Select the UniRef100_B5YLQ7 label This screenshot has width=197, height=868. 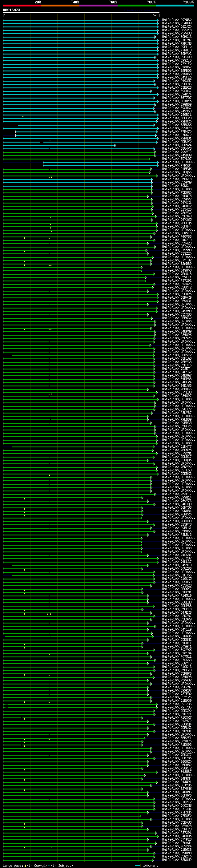coord(176,159)
